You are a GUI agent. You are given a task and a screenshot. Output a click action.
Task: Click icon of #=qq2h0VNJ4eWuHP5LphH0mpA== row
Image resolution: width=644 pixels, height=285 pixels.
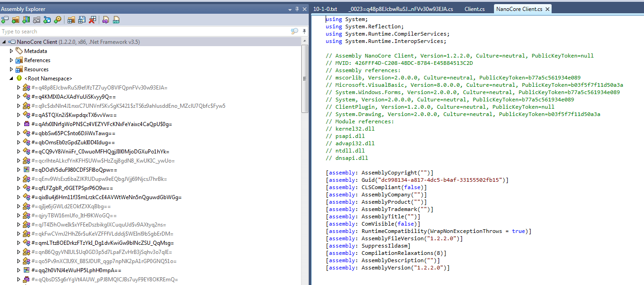[x=27, y=270]
